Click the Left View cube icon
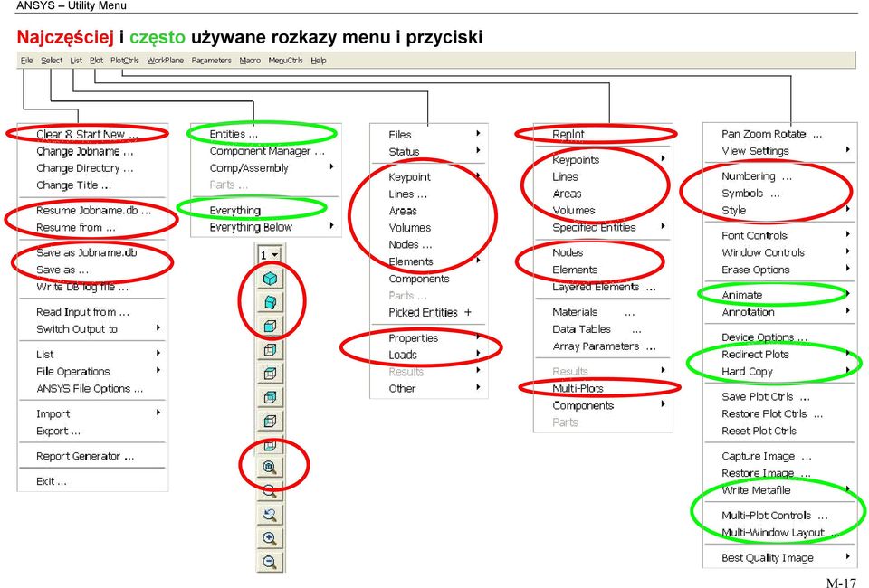The width and height of the screenshot is (869, 588). [270, 422]
